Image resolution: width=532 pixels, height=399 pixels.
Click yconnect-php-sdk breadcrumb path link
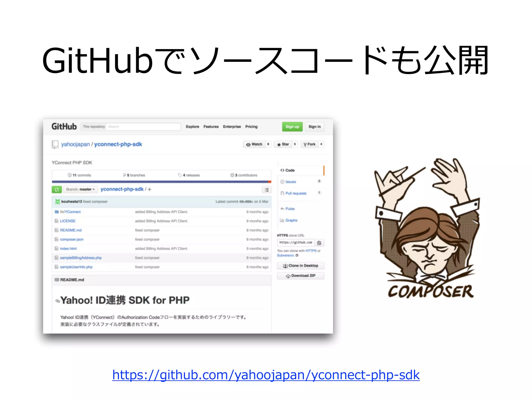pyautogui.click(x=122, y=189)
